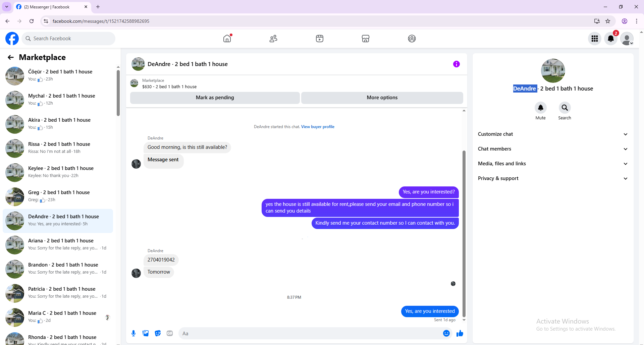Open the Facebook logo home link
Screen dimensions: 644x345
pos(12,39)
